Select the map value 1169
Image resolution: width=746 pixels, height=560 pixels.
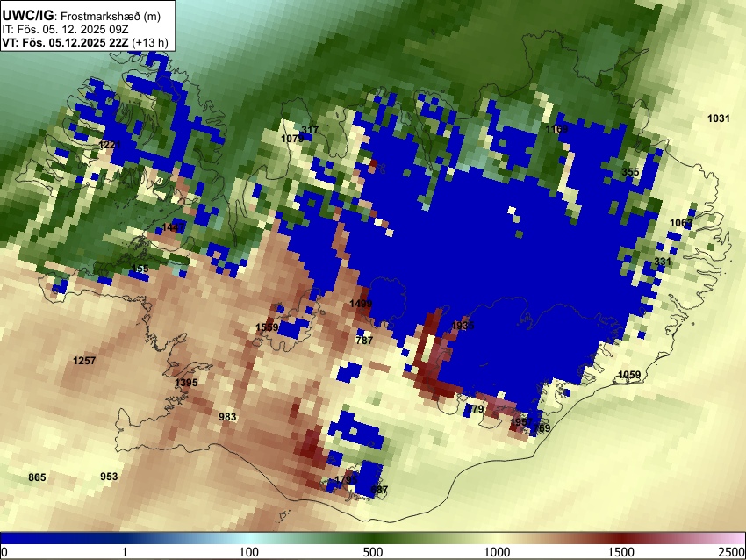pyautogui.click(x=556, y=129)
